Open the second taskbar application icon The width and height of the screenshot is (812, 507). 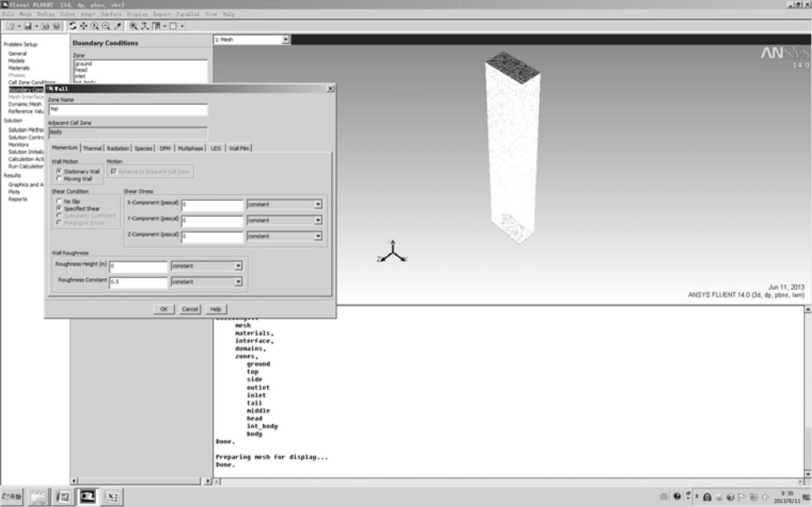point(63,497)
